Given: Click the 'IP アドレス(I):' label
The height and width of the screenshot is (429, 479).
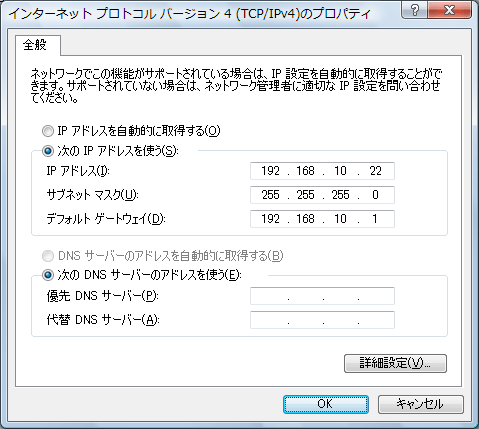Looking at the screenshot, I should (78, 171).
